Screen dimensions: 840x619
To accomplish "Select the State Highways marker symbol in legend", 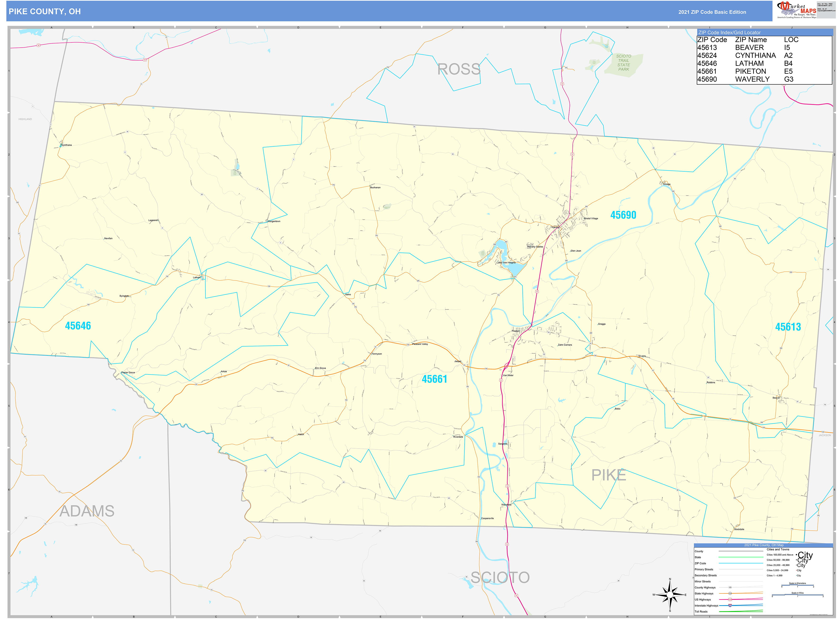I will click(730, 594).
